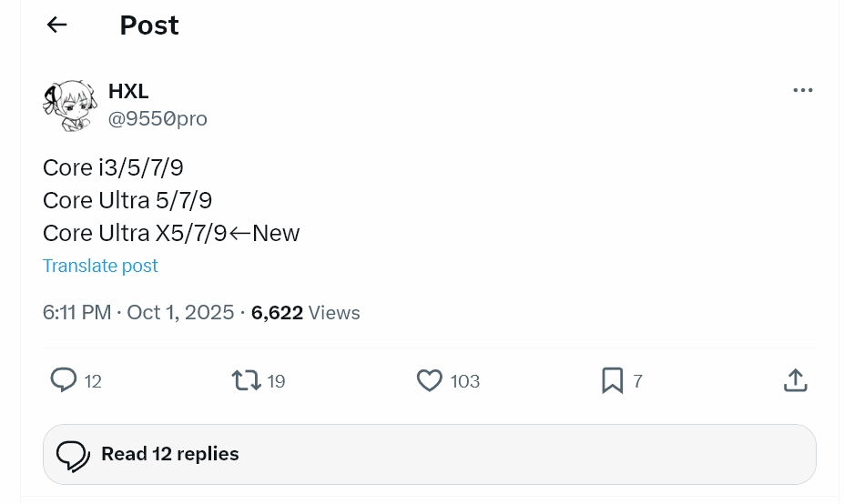Open the three-dot more options menu
Screen dimensions: 844x504
pyautogui.click(x=802, y=90)
